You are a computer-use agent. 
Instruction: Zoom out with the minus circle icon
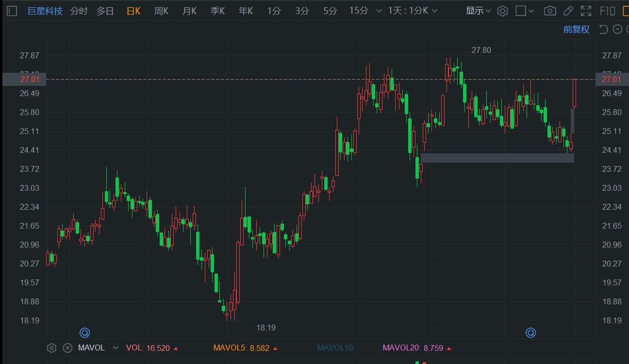(x=617, y=30)
